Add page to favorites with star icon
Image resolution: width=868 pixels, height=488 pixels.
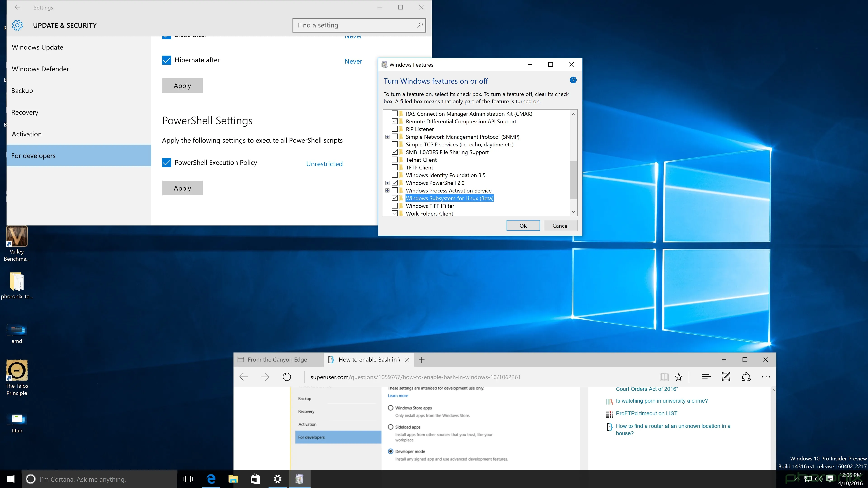(679, 377)
